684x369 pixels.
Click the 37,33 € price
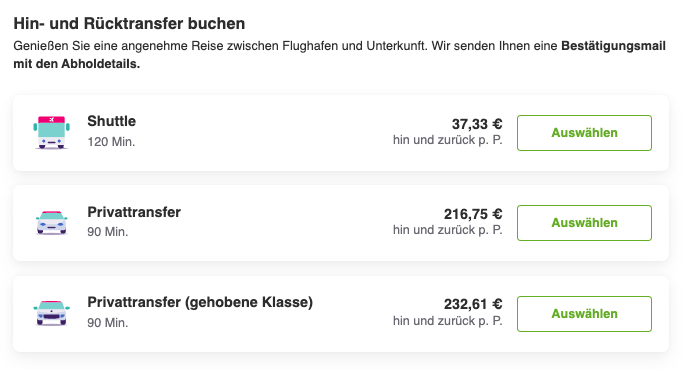pos(477,124)
